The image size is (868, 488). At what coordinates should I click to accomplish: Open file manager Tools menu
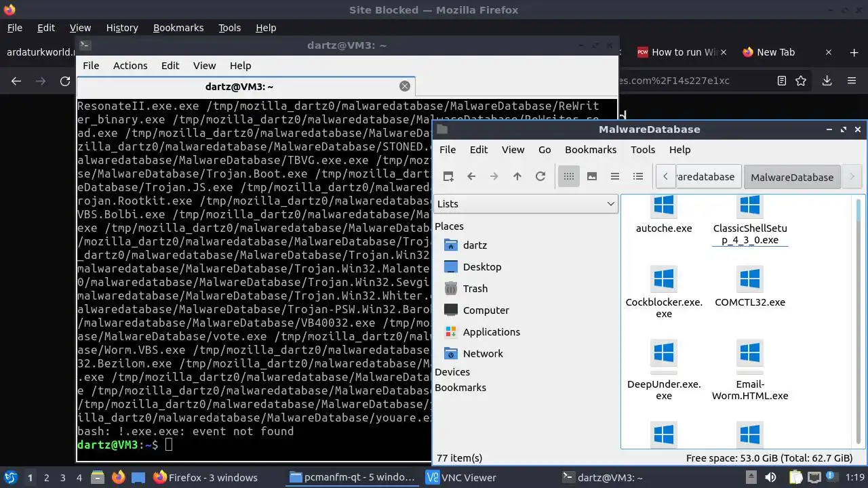(643, 150)
